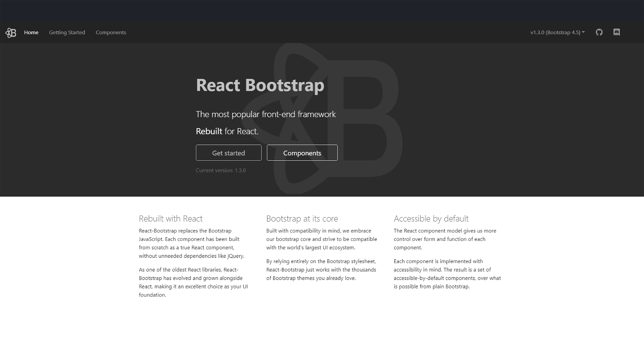Click the React Bootstrap main heading
This screenshot has height=346, width=644.
click(260, 85)
